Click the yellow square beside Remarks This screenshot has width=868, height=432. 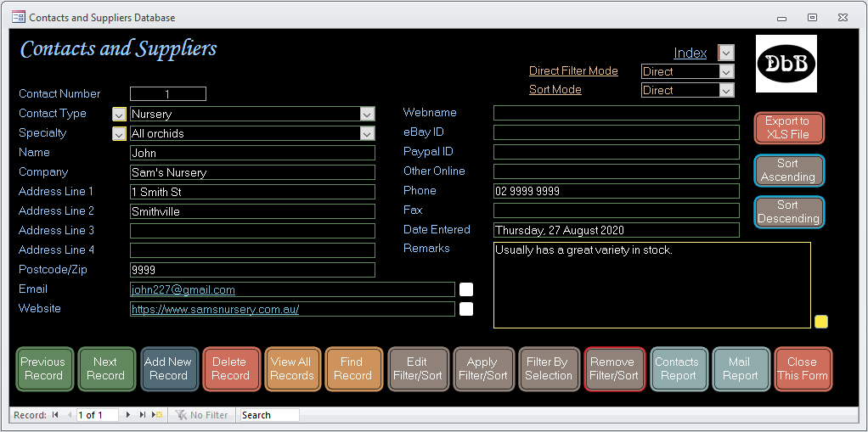(x=821, y=322)
